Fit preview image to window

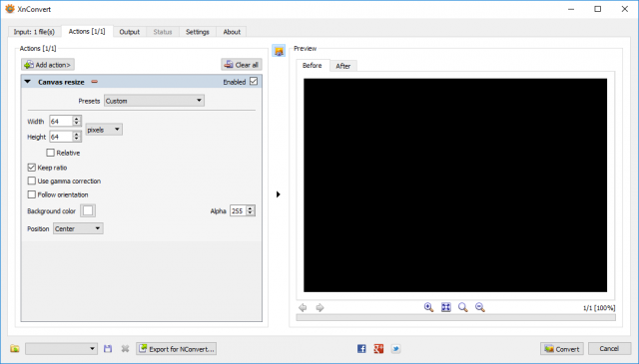pyautogui.click(x=446, y=307)
